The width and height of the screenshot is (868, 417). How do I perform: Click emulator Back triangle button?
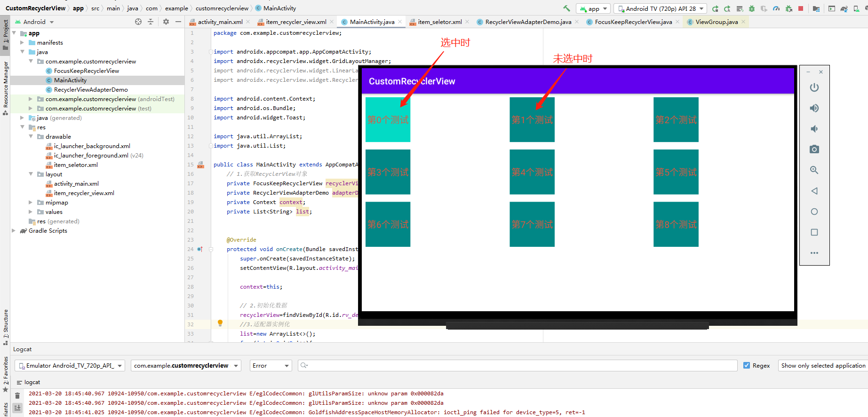point(814,191)
